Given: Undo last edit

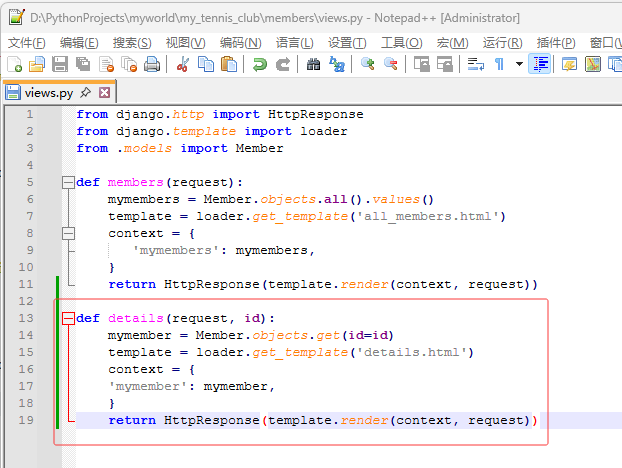Looking at the screenshot, I should click(259, 64).
